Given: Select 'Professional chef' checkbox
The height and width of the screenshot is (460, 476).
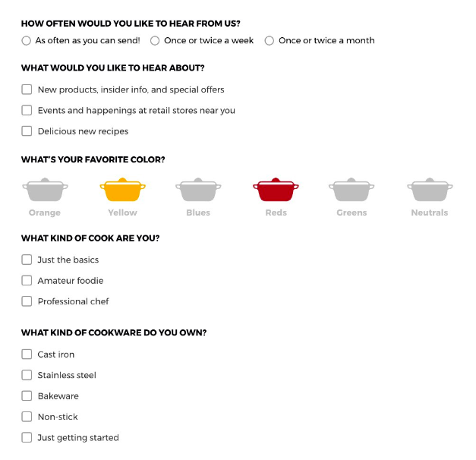Looking at the screenshot, I should (x=27, y=301).
